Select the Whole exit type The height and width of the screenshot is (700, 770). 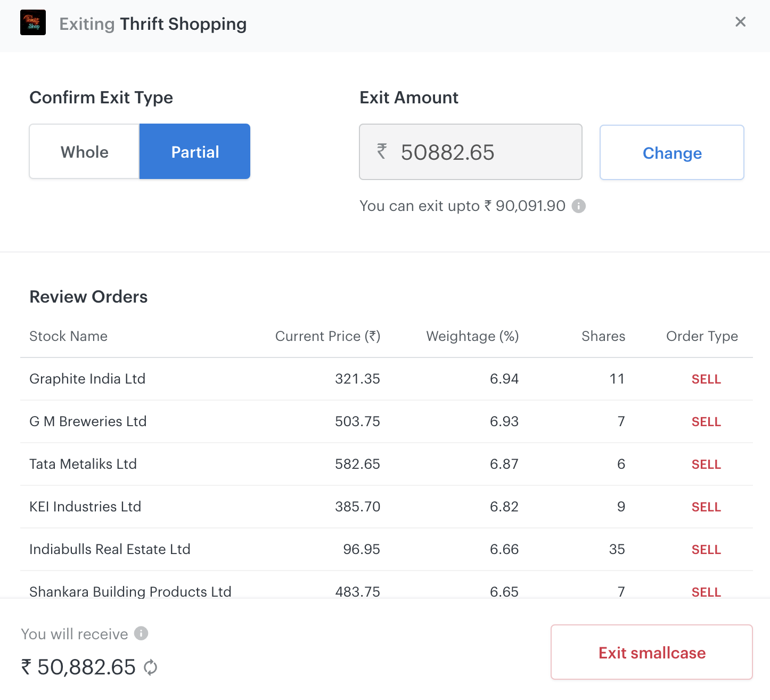84,152
